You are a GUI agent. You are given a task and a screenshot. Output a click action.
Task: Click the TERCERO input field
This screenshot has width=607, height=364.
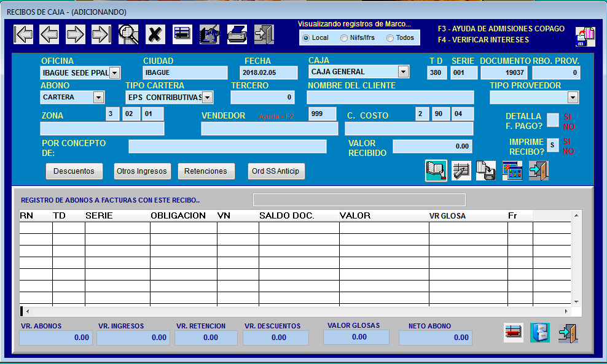pos(262,97)
